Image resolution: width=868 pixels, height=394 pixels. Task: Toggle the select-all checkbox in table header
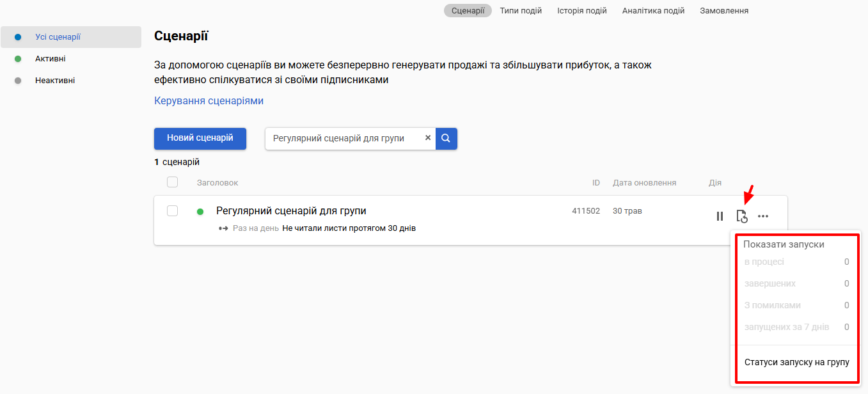[x=172, y=182]
